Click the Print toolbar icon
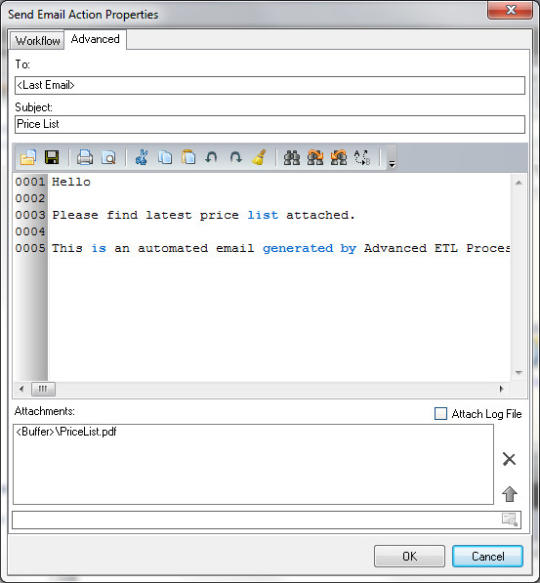The image size is (540, 583). (85, 157)
